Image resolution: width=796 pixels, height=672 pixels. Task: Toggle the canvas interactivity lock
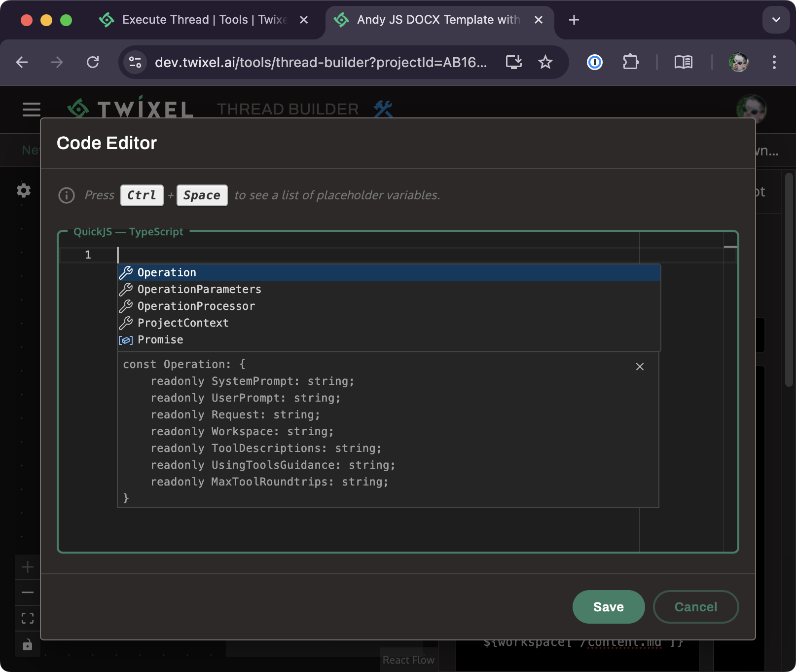click(x=27, y=644)
